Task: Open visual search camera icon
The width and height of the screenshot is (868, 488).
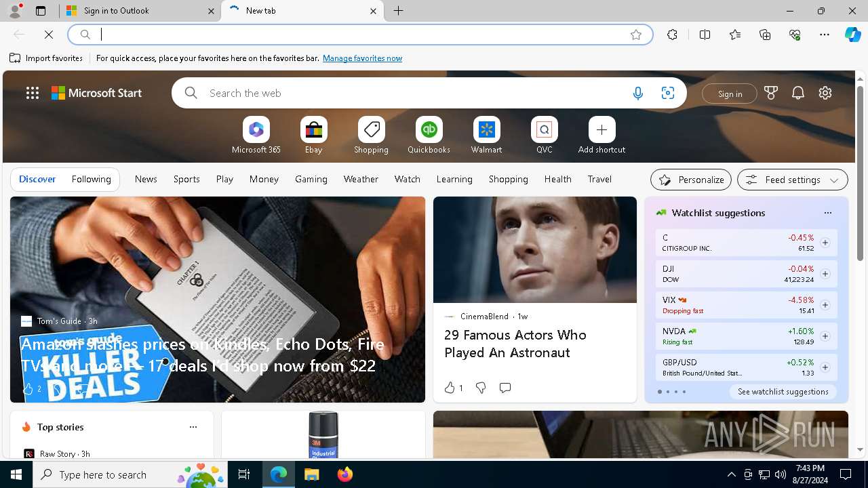Action: coord(668,94)
